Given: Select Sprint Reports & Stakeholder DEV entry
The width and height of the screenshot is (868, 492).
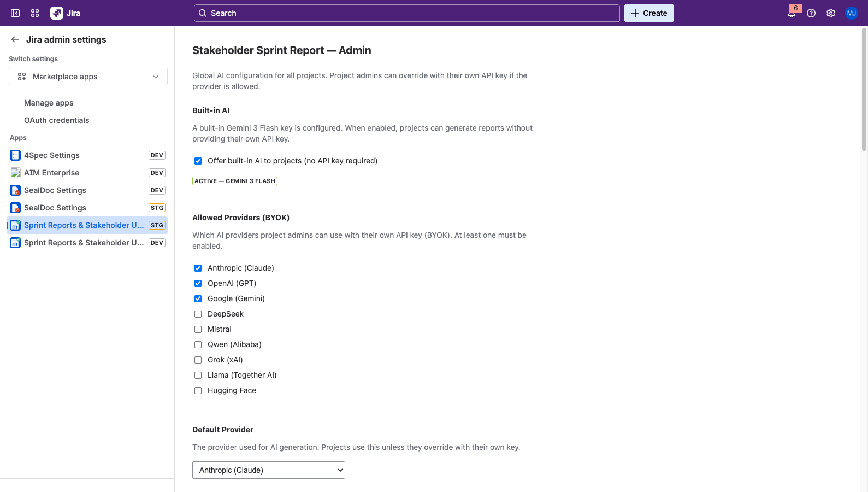Looking at the screenshot, I should click(87, 243).
